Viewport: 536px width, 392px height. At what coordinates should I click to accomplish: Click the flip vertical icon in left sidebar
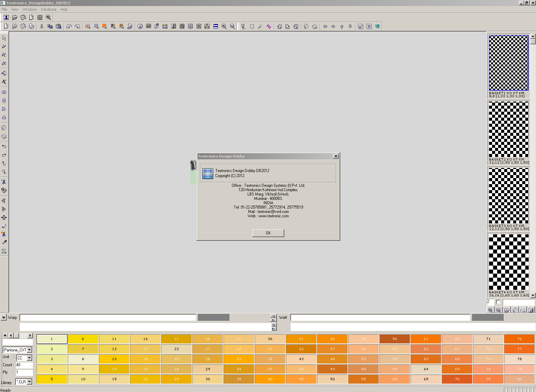[4, 101]
